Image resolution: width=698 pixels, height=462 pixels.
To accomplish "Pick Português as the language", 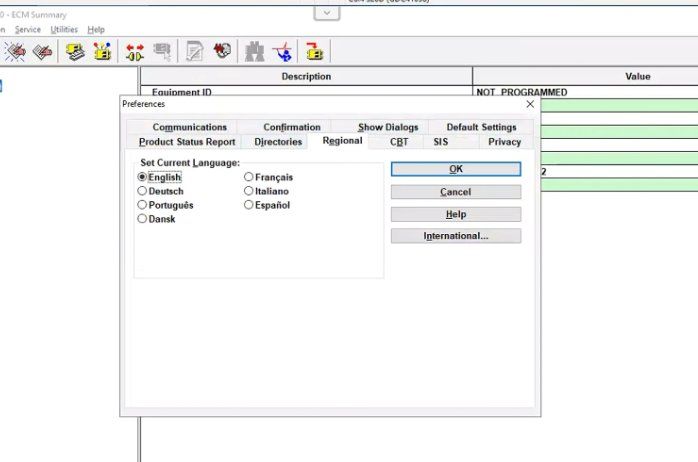I will (x=142, y=205).
